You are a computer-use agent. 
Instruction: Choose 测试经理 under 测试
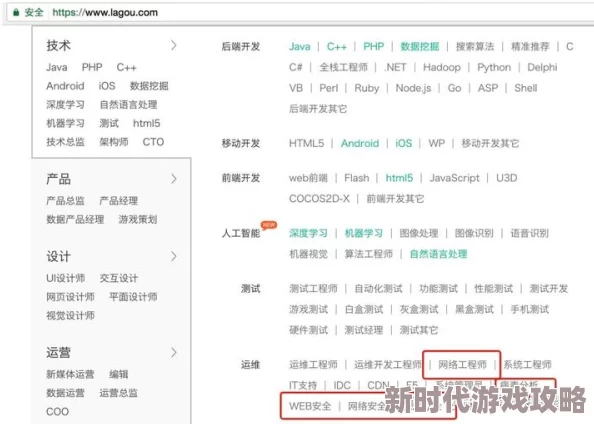pyautogui.click(x=364, y=330)
